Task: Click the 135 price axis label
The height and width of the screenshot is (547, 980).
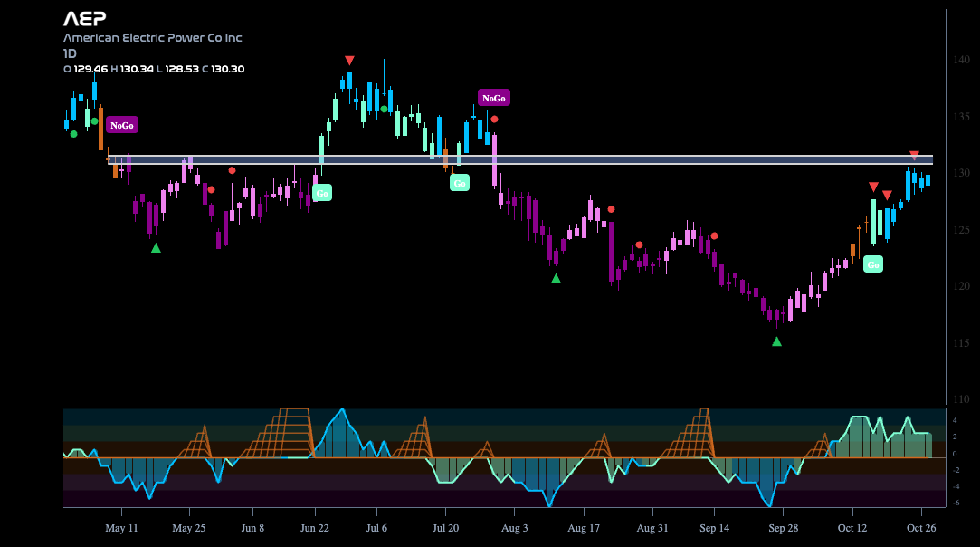Action: (x=961, y=117)
